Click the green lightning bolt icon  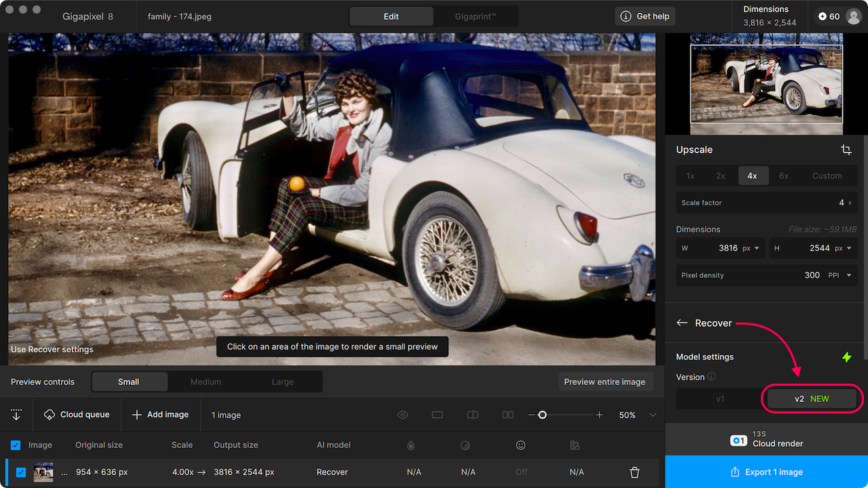coord(846,357)
